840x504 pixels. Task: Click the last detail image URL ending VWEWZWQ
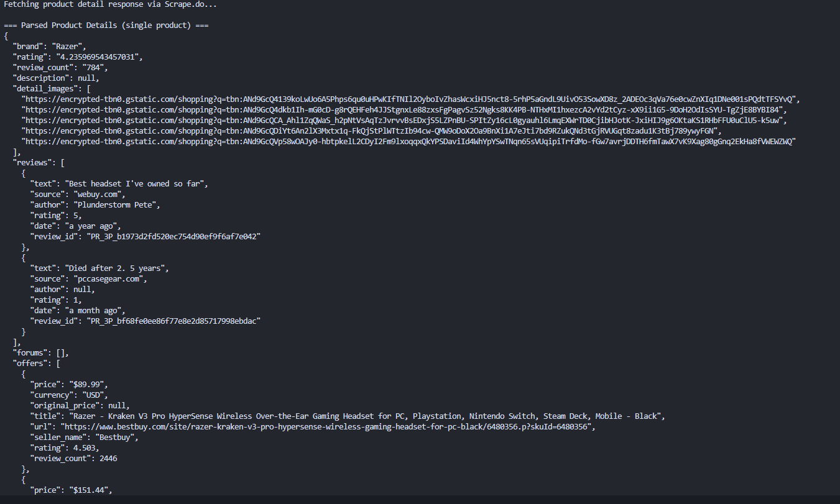tap(409, 142)
